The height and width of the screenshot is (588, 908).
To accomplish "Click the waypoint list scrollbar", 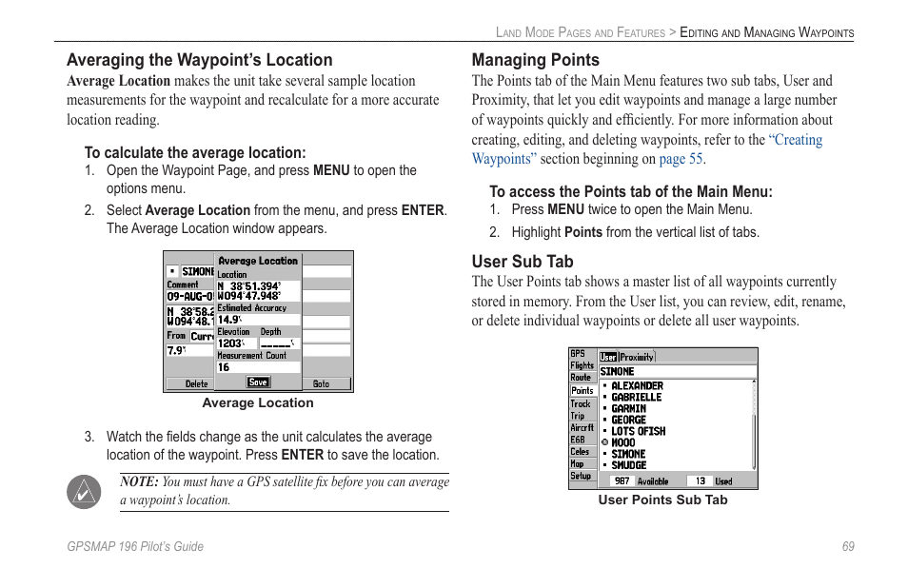I will [754, 424].
